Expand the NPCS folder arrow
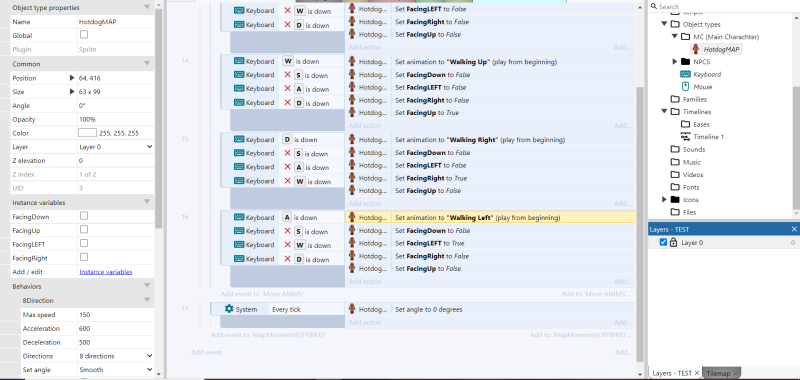 tap(674, 62)
